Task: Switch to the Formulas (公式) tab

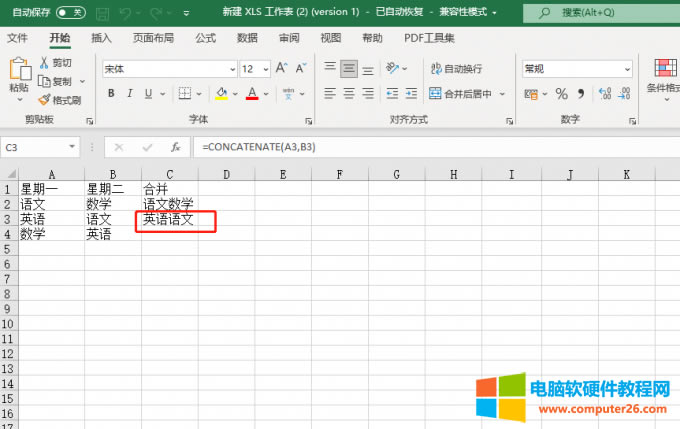Action: coord(206,38)
